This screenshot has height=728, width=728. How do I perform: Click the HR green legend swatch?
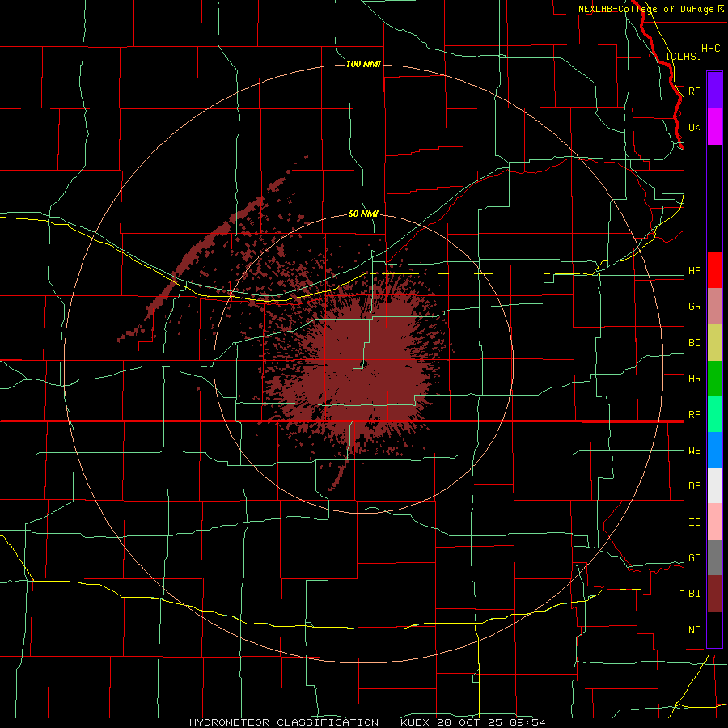coord(714,379)
